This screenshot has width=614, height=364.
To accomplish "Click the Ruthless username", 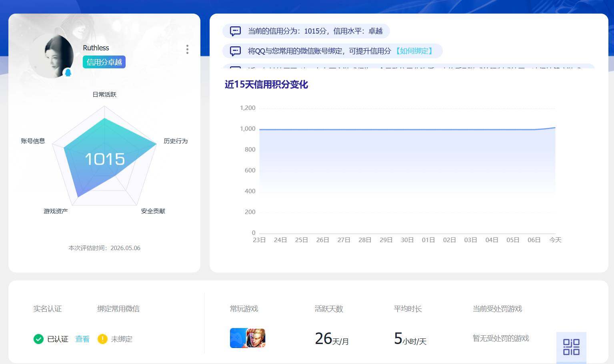I will click(x=96, y=48).
